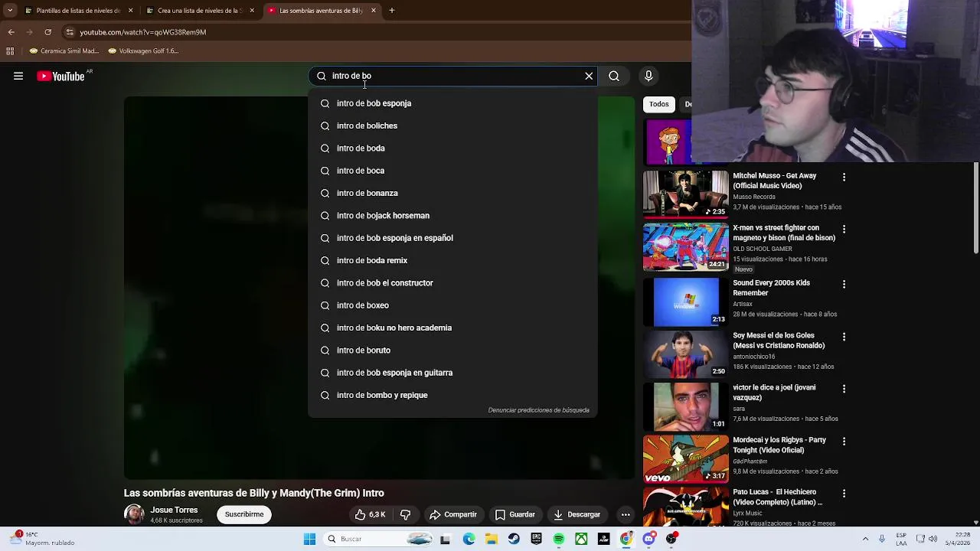Subscribe to Josue Torres with Suscribirme
Viewport: 980px width, 551px height.
pyautogui.click(x=244, y=514)
